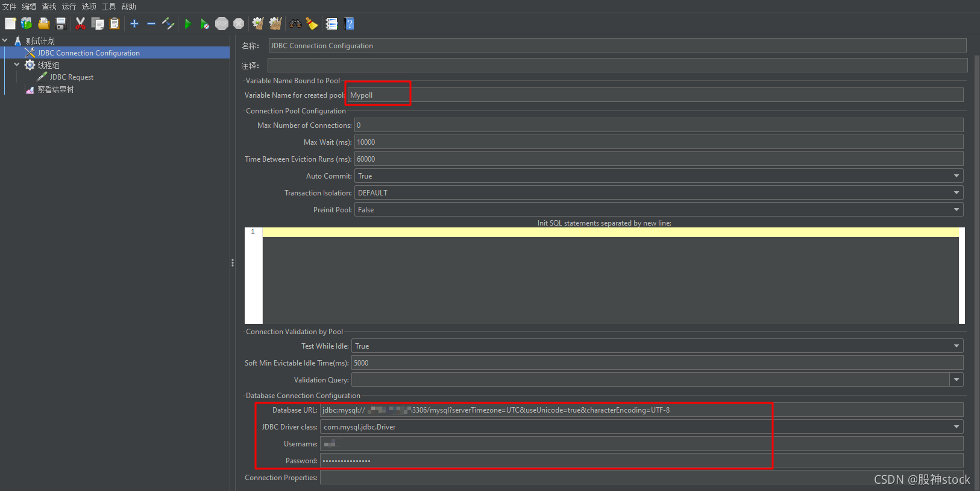980x491 pixels.
Task: Copy the selected element
Action: coord(98,24)
